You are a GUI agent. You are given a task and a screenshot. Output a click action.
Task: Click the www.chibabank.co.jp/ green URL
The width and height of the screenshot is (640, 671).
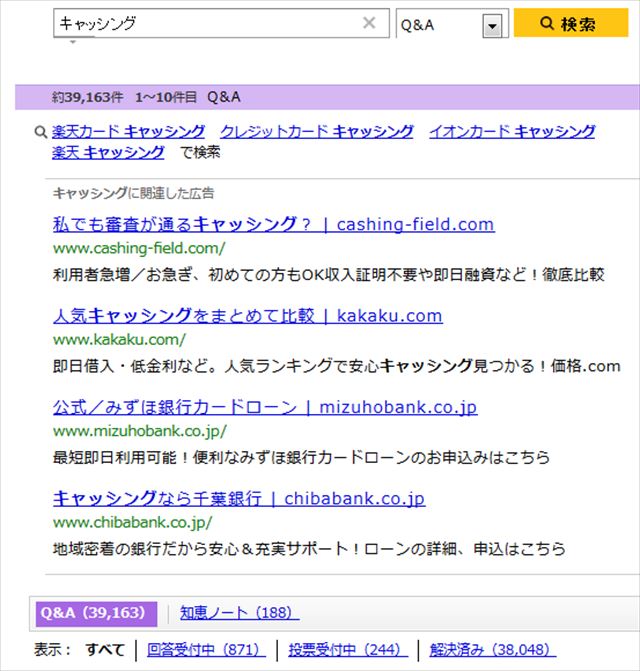point(132,523)
